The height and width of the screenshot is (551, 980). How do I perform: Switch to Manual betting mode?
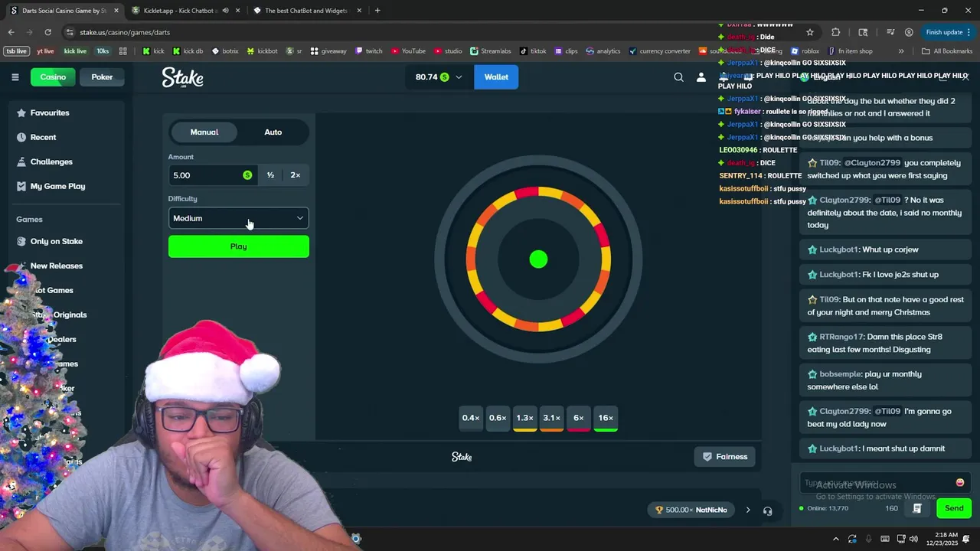pos(204,132)
